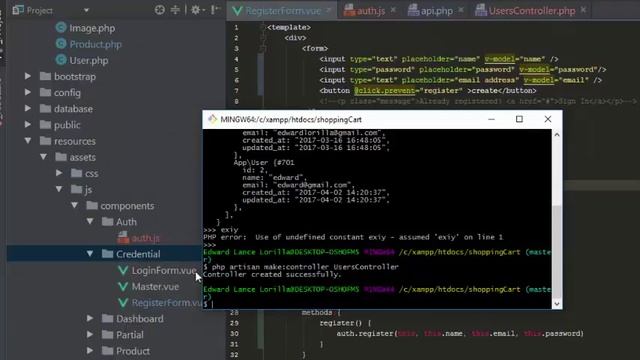This screenshot has width=640, height=360.
Task: Expand the database folder
Action: tap(27, 109)
